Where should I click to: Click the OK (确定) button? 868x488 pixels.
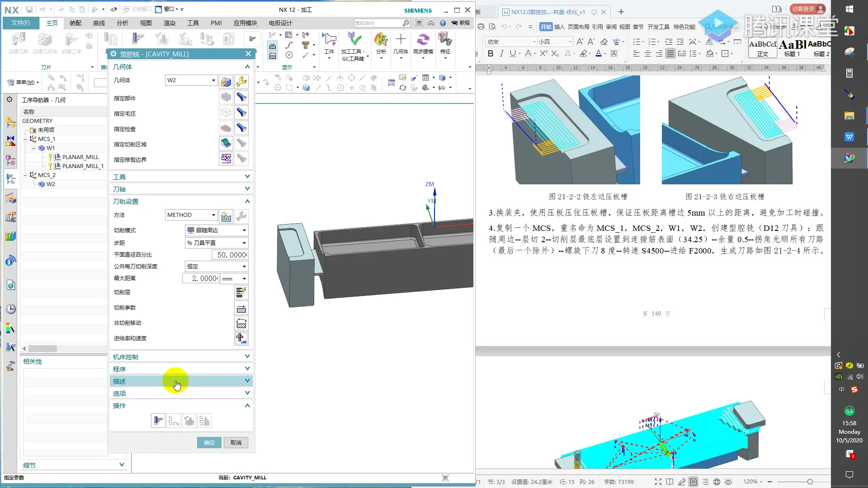209,443
